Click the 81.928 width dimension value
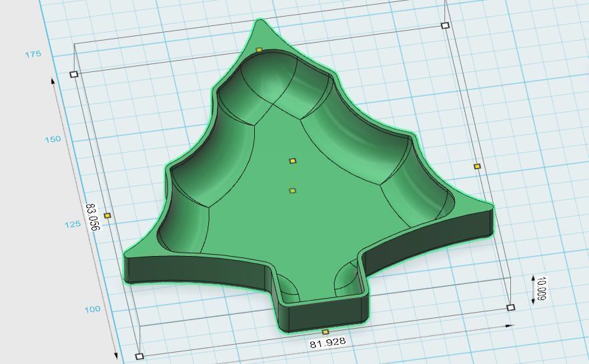The image size is (589, 364). [x=328, y=343]
